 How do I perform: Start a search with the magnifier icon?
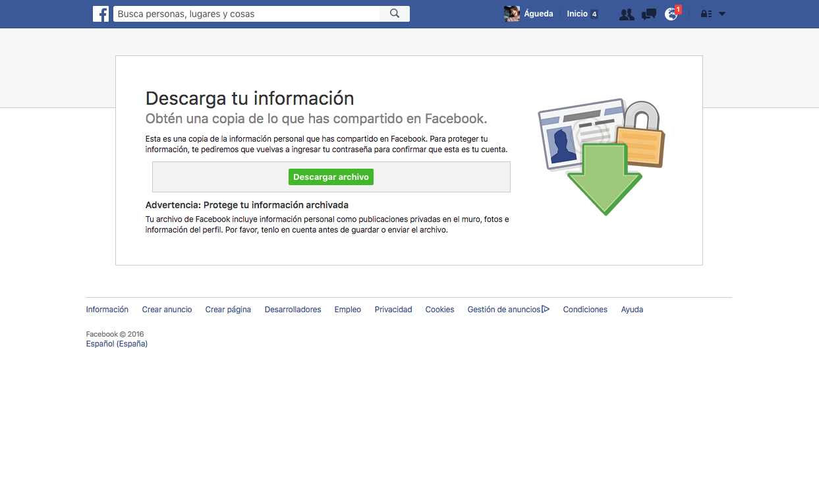click(x=394, y=13)
